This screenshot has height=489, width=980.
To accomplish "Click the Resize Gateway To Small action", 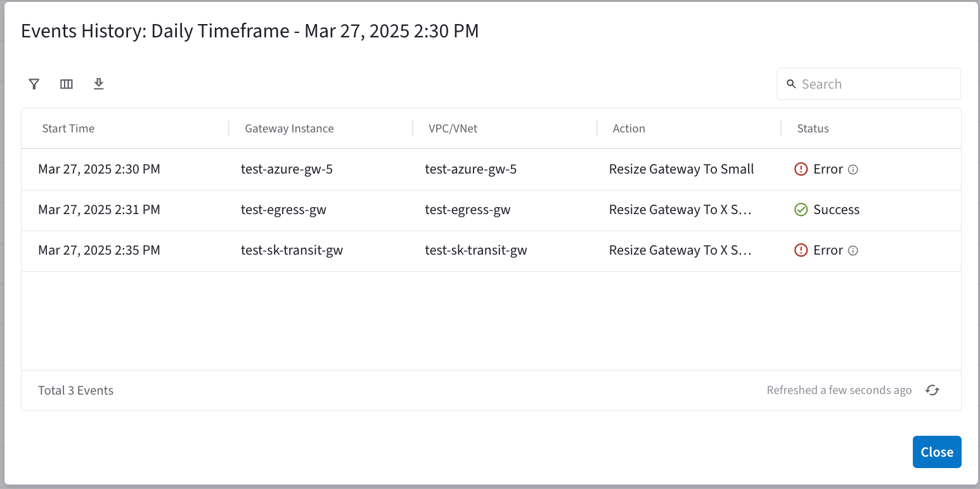I will [681, 170].
